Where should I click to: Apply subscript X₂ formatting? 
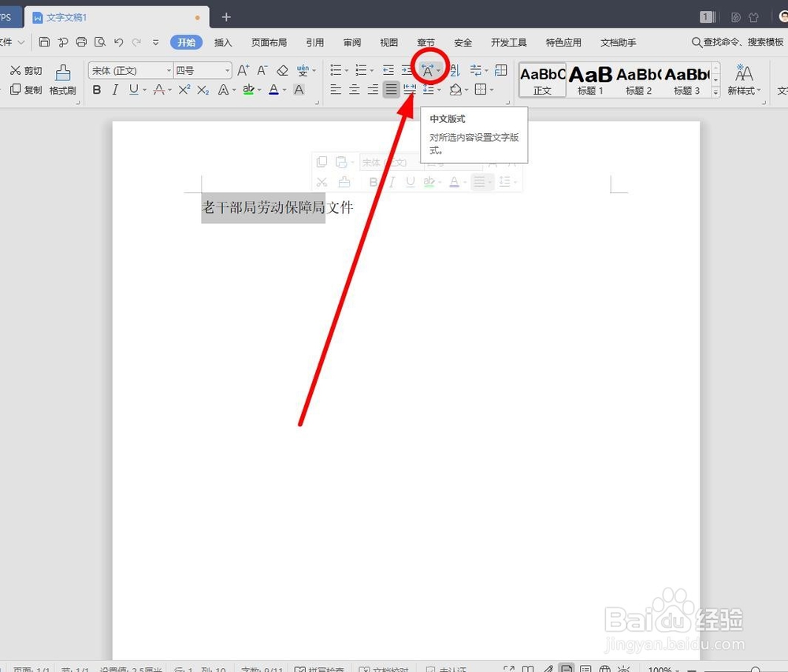203,90
